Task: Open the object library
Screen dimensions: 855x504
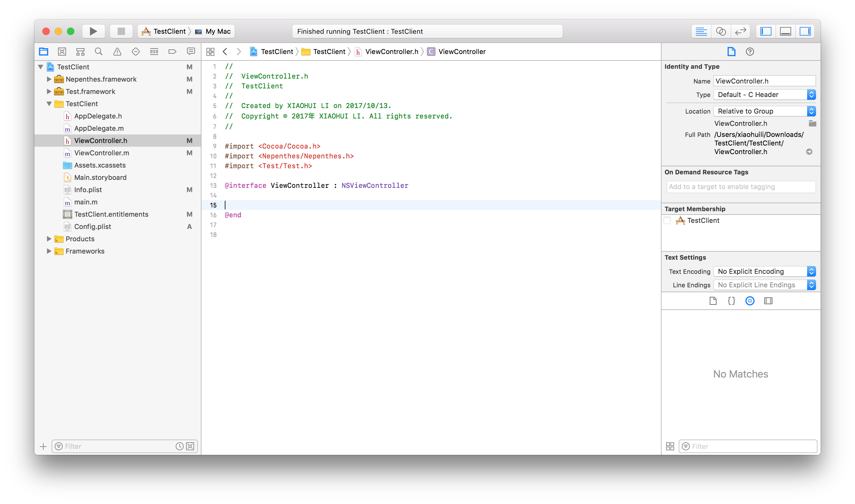Action: click(x=750, y=301)
